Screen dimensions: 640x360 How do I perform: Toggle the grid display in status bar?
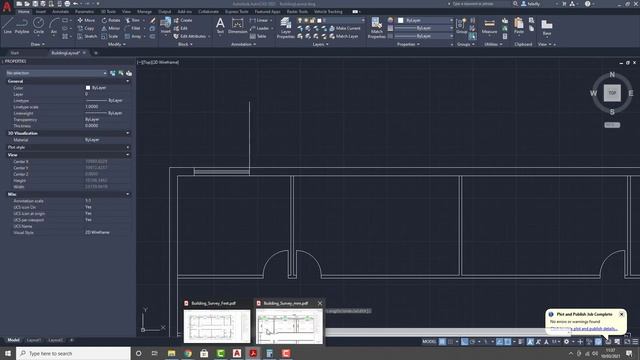coord(442,342)
